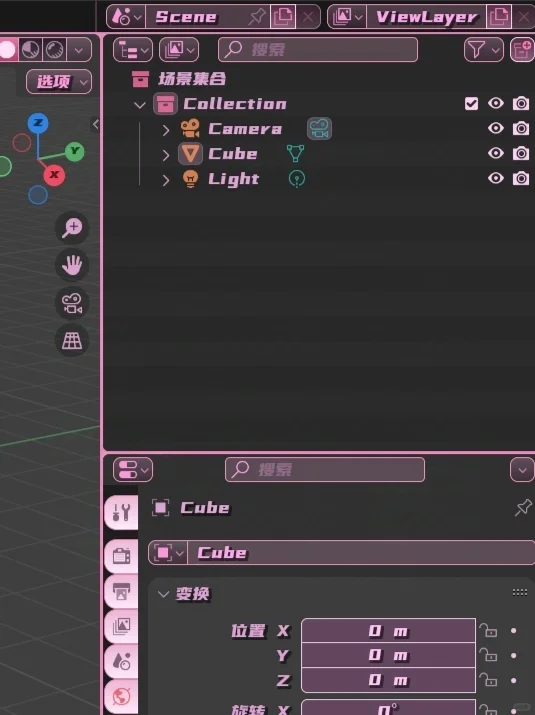The width and height of the screenshot is (535, 715).
Task: Select the Light bulb icon in the outliner
Action: tap(190, 178)
